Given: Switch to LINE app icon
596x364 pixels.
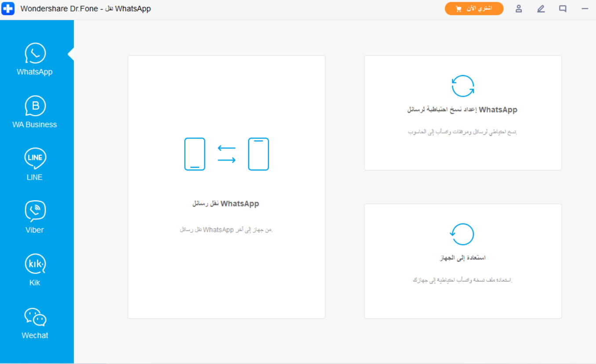Looking at the screenshot, I should point(35,159).
